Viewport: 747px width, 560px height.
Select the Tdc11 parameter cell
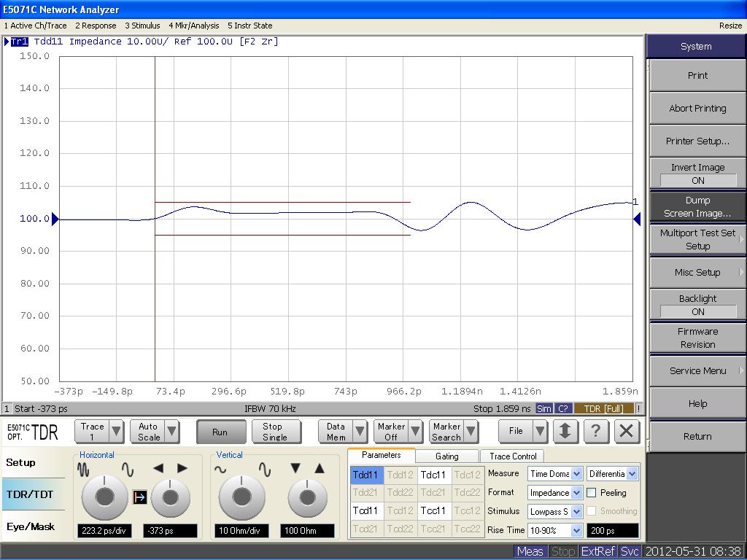(x=433, y=475)
